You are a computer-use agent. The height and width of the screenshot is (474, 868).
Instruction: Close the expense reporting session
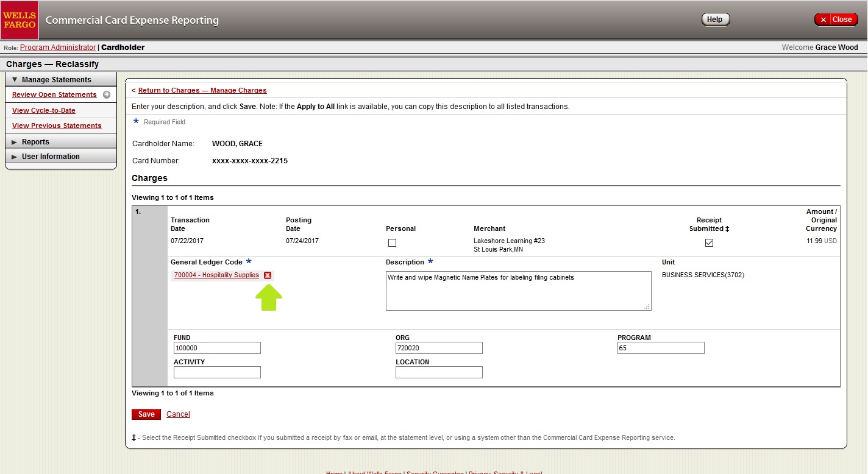[836, 19]
